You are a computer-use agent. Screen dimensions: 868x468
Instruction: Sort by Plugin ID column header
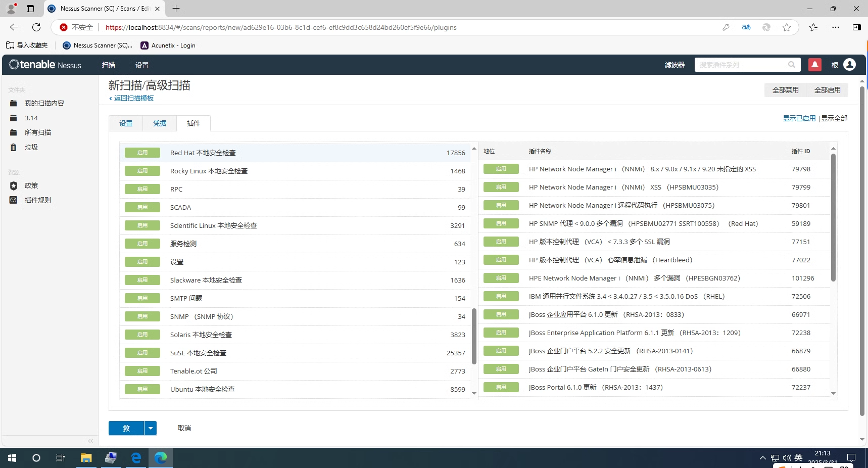pos(801,151)
